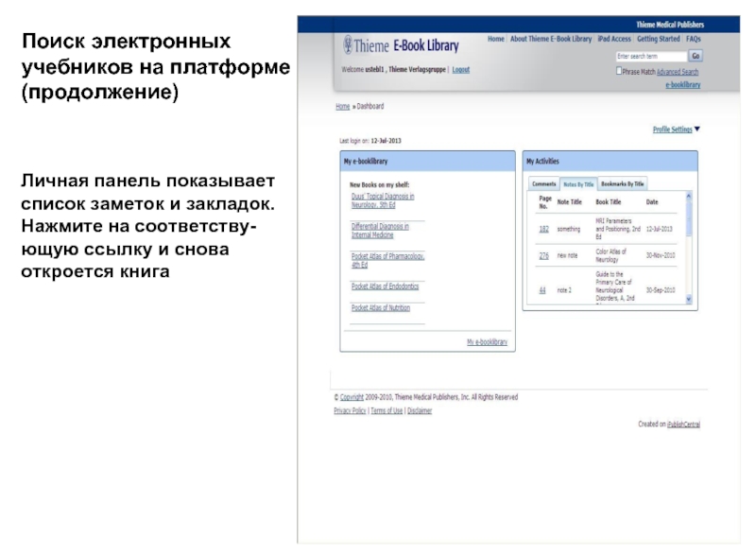Image resolution: width=756 pixels, height=554 pixels.
Task: Select the note title 'note 2'
Action: pyautogui.click(x=564, y=290)
